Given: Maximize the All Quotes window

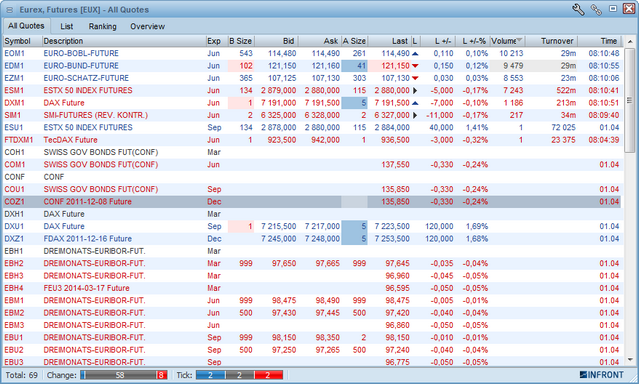Looking at the screenshot, I should [x=613, y=9].
